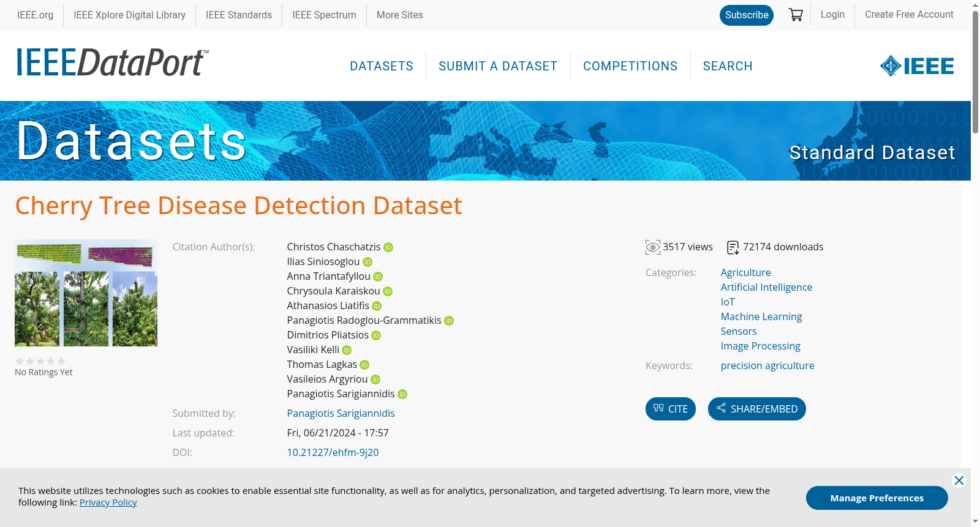The image size is (980, 527).
Task: Open ORCID icon for Vasiliki Kelli
Action: pyautogui.click(x=347, y=350)
